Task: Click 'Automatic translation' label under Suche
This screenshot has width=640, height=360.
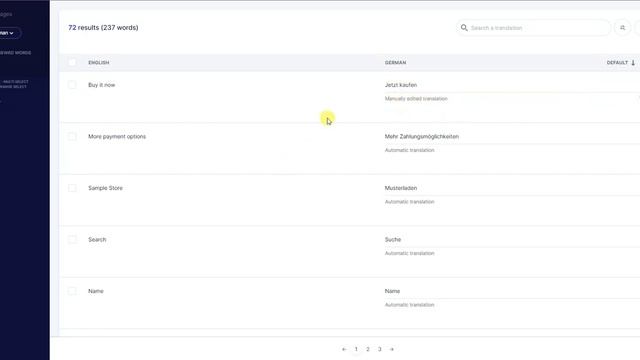Action: click(x=409, y=253)
